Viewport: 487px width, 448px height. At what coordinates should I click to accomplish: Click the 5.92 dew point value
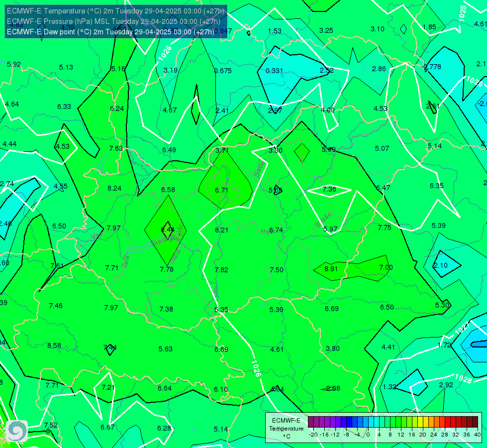tap(13, 64)
